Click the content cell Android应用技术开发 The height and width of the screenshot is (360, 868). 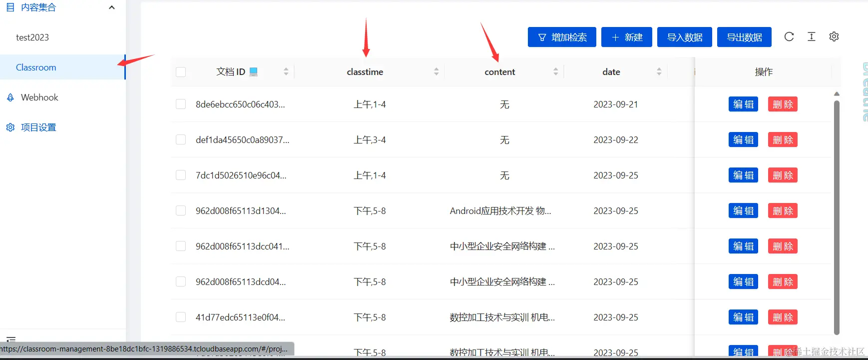click(x=500, y=210)
